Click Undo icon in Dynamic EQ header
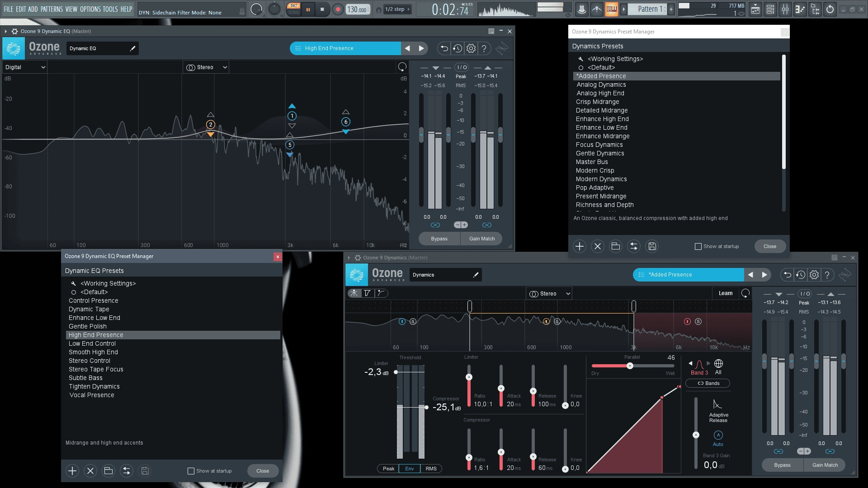The width and height of the screenshot is (868, 488). 444,48
